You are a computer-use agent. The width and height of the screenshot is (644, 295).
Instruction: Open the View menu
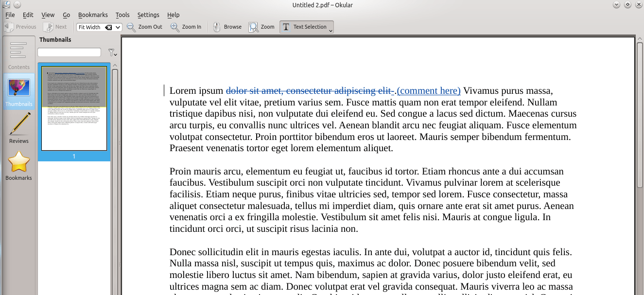click(48, 15)
